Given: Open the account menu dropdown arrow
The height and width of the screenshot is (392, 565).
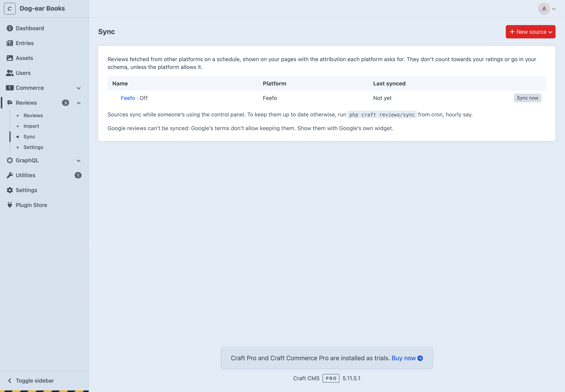Looking at the screenshot, I should 554,9.
